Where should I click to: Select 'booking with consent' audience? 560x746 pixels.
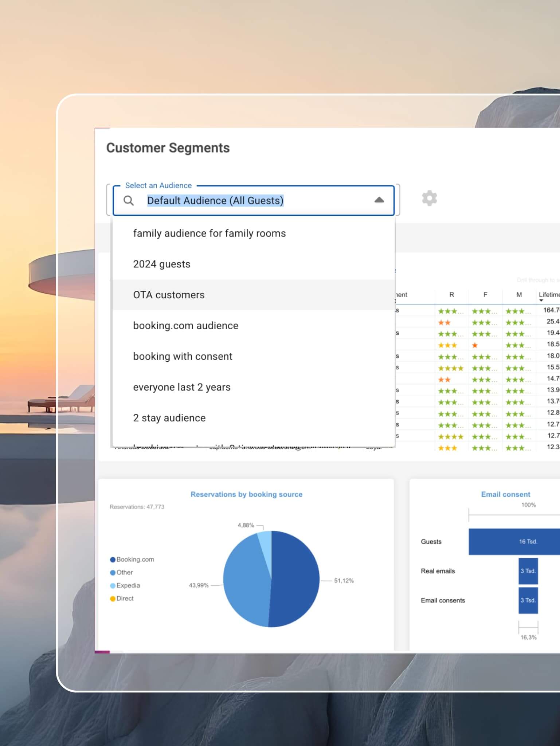coord(183,357)
